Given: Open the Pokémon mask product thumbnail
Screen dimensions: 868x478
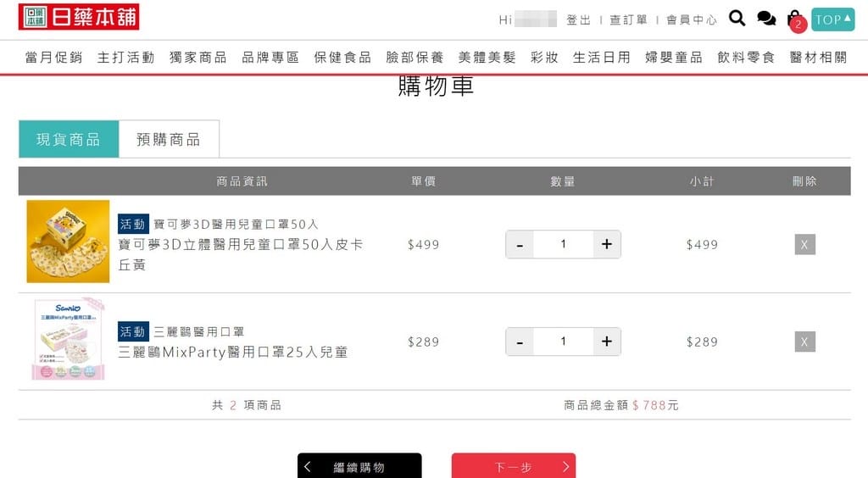Looking at the screenshot, I should click(68, 242).
